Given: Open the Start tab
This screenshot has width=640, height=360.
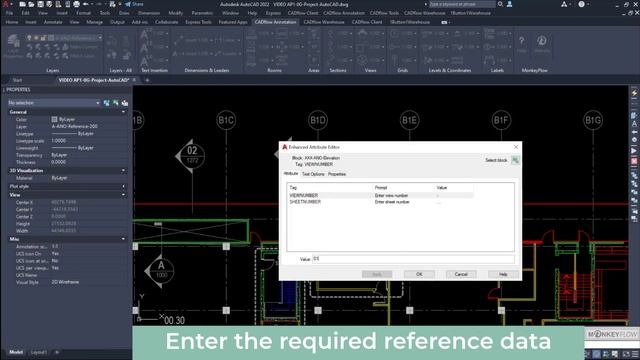Looking at the screenshot, I should tap(17, 80).
